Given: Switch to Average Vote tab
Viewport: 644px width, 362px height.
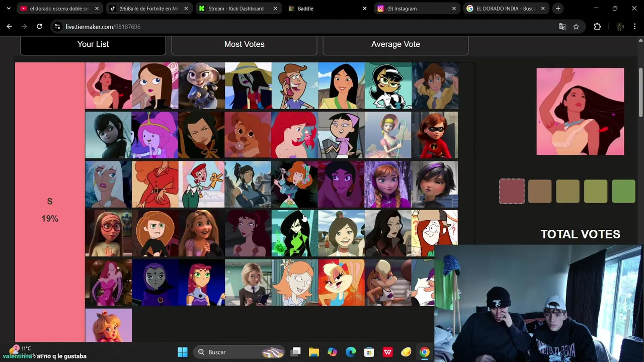Looking at the screenshot, I should 395,44.
